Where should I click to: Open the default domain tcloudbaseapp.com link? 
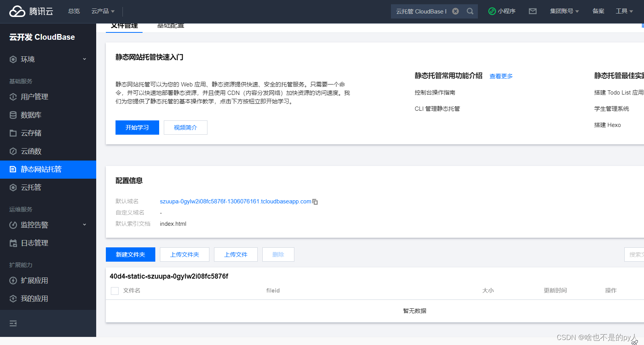pyautogui.click(x=235, y=201)
